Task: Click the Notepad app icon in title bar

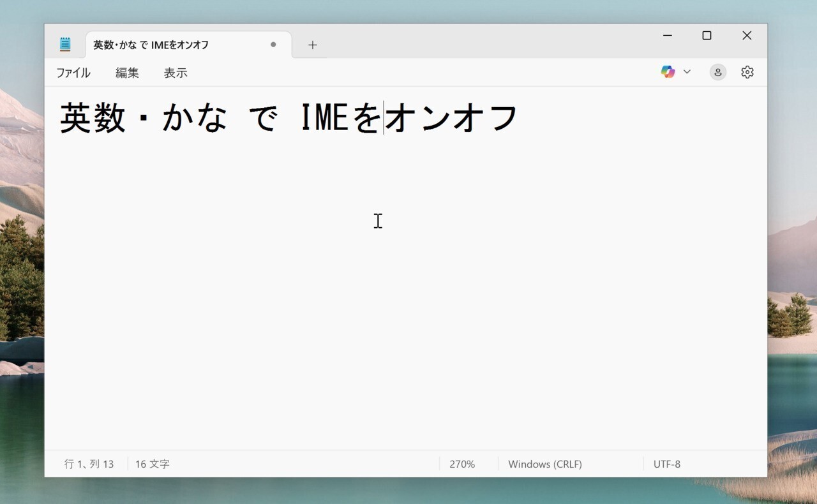Action: (65, 45)
